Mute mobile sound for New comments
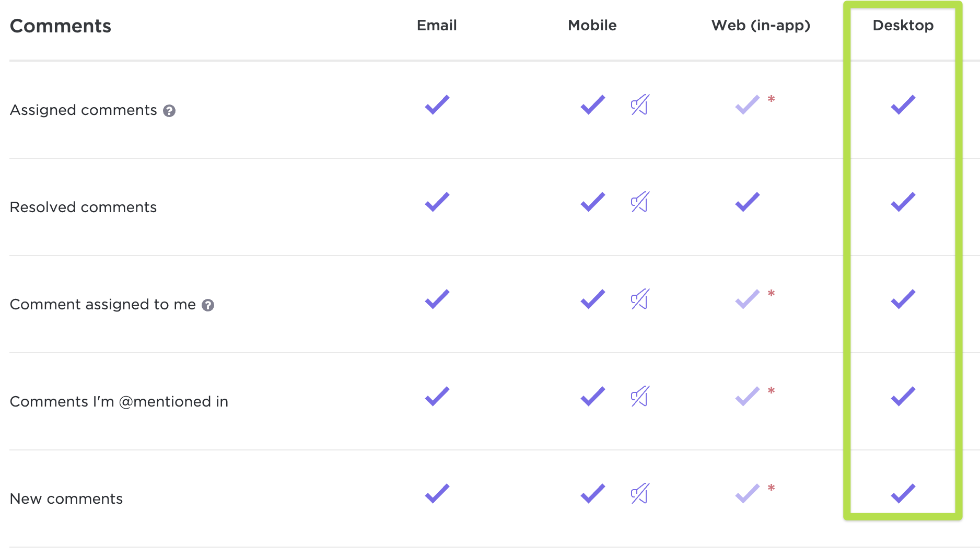This screenshot has height=556, width=980. coord(640,494)
